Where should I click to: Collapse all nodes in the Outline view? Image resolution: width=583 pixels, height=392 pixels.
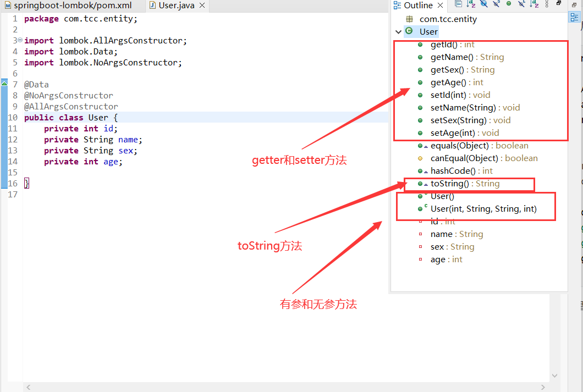(x=459, y=4)
